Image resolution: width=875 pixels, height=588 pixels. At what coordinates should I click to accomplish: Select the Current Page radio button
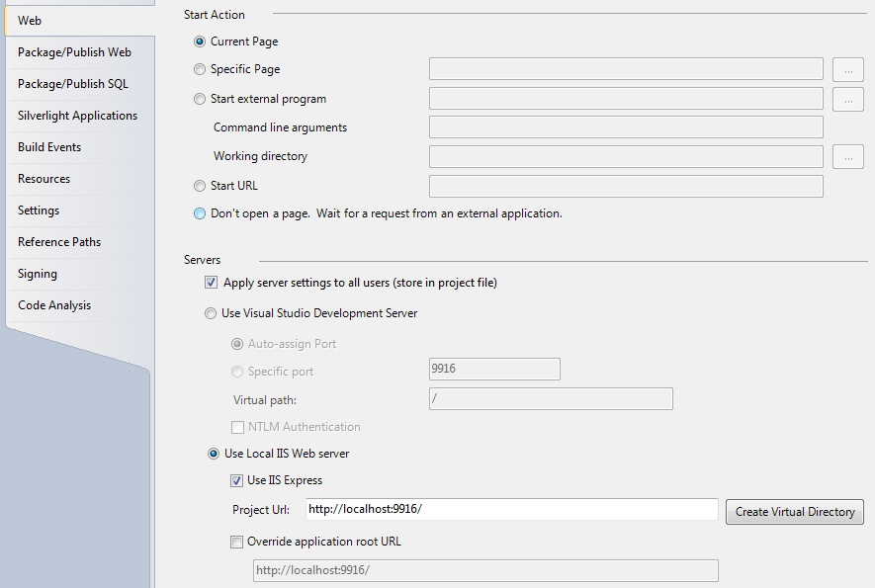201,42
